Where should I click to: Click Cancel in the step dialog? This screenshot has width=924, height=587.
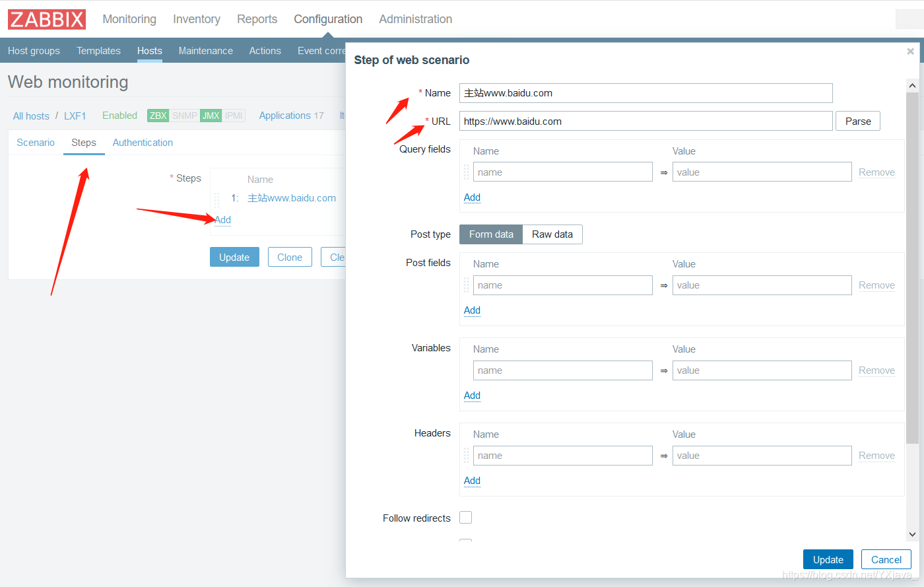886,560
